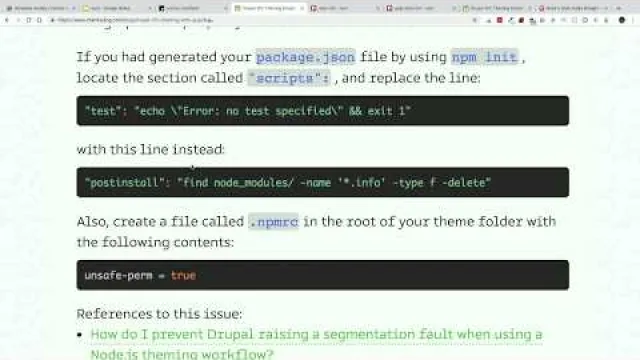The width and height of the screenshot is (640, 360).
Task: Click the address bar URL field
Action: pyautogui.click(x=261, y=20)
